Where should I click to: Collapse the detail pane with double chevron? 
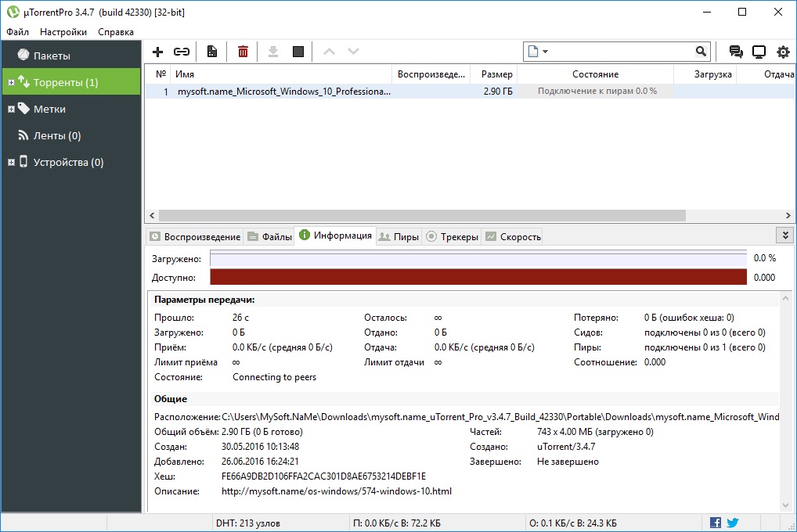[x=785, y=235]
